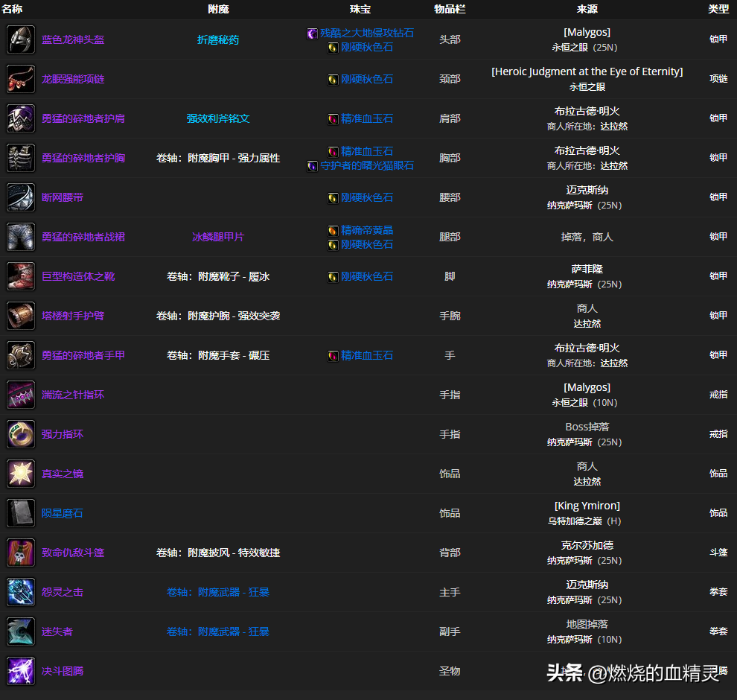
Task: Click the 致命仇敌斗篷 cloak icon
Action: (21, 553)
